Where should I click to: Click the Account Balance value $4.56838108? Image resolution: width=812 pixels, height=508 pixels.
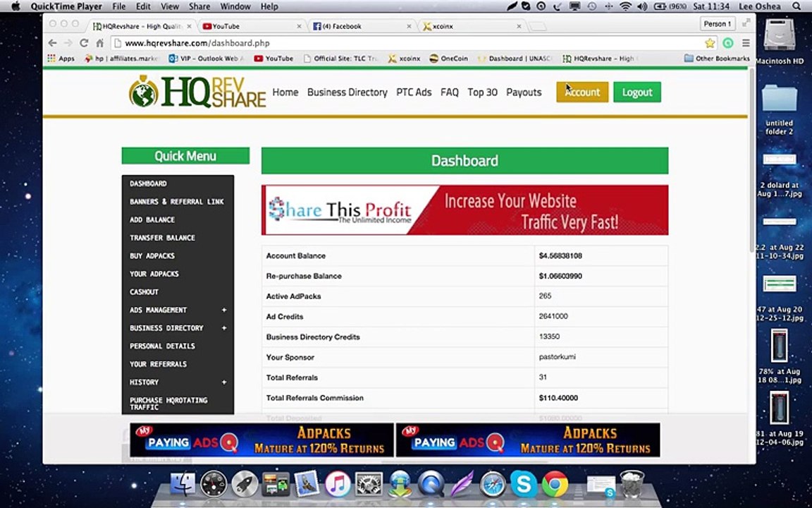click(560, 255)
